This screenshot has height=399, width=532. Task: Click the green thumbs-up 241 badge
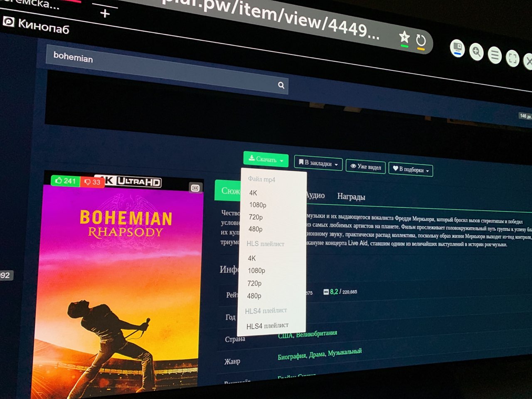click(x=66, y=181)
